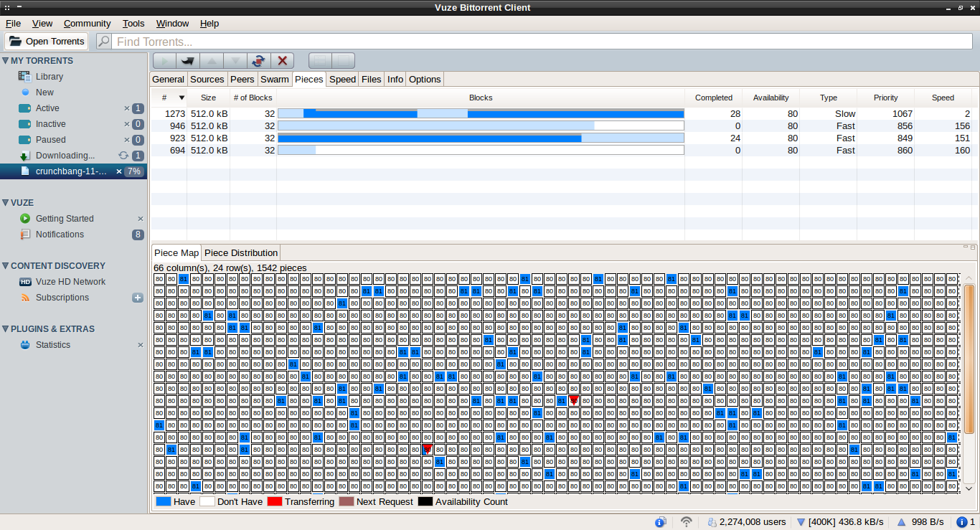This screenshot has width=980, height=530.
Task: Click the green Start torrent toolbar icon
Action: click(164, 61)
